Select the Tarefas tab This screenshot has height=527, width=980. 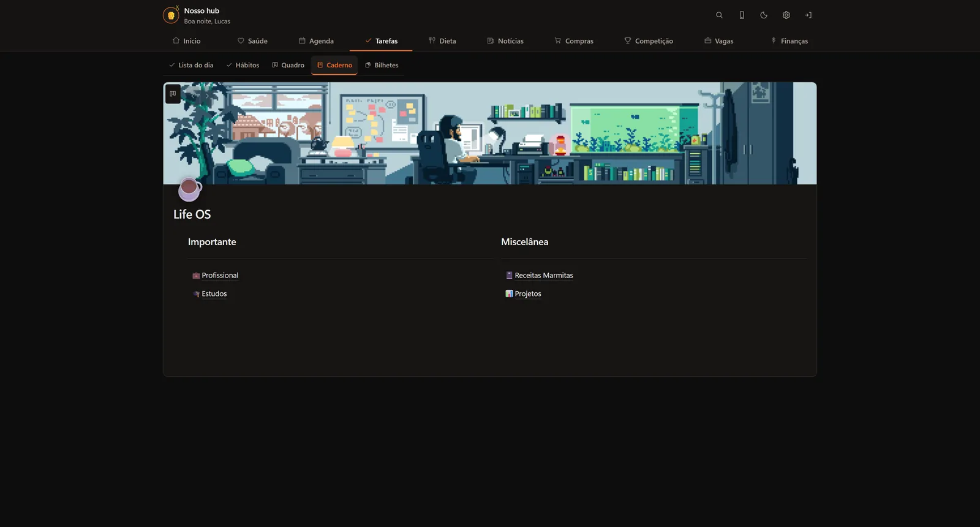(381, 41)
